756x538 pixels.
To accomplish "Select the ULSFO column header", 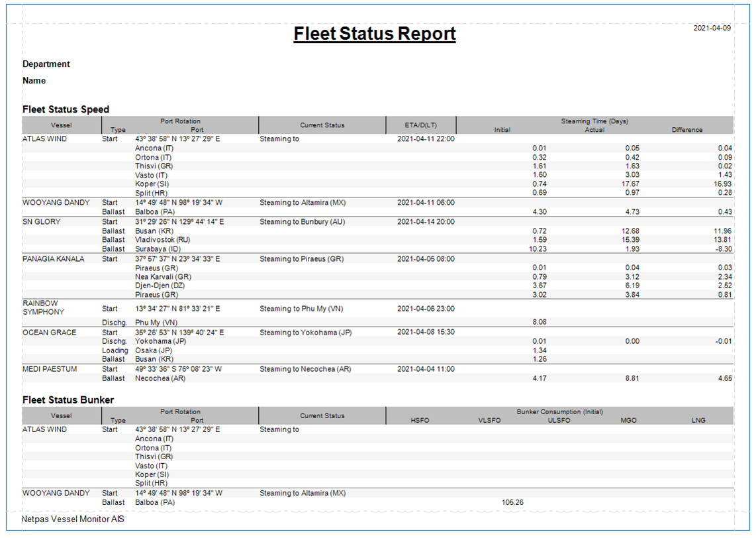I will click(x=559, y=420).
